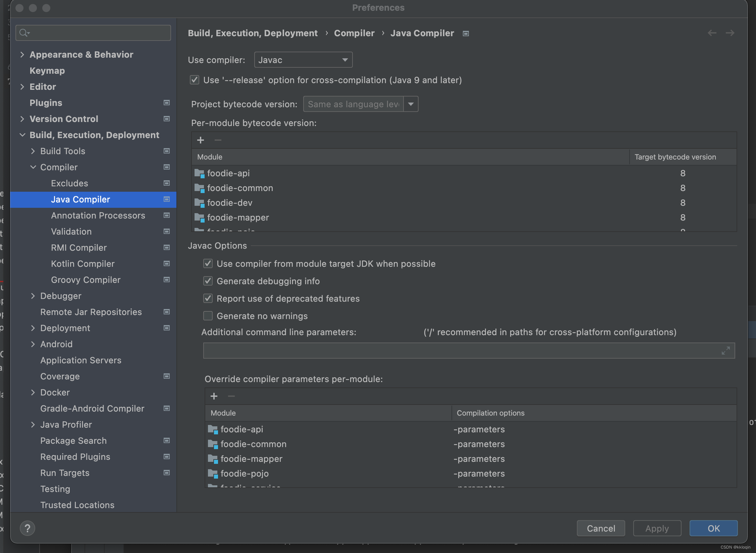Click the project-level settings icon beside Java Compiler breadcrumb
The image size is (756, 553).
(x=466, y=34)
